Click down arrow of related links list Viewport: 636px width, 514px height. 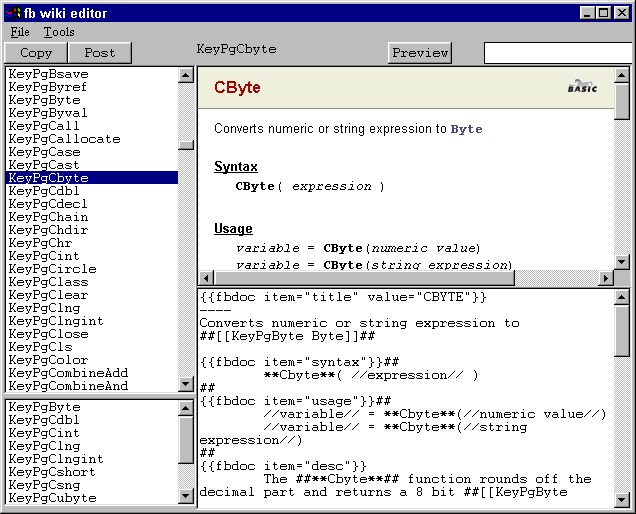pos(186,495)
